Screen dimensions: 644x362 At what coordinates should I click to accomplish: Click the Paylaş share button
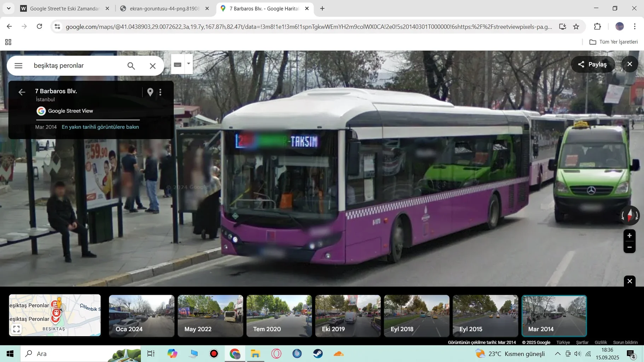593,64
